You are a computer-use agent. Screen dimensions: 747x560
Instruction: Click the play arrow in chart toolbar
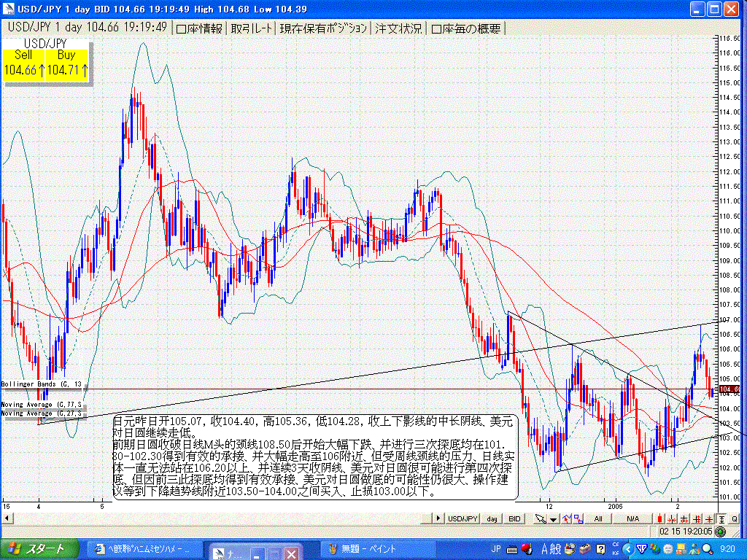438,518
